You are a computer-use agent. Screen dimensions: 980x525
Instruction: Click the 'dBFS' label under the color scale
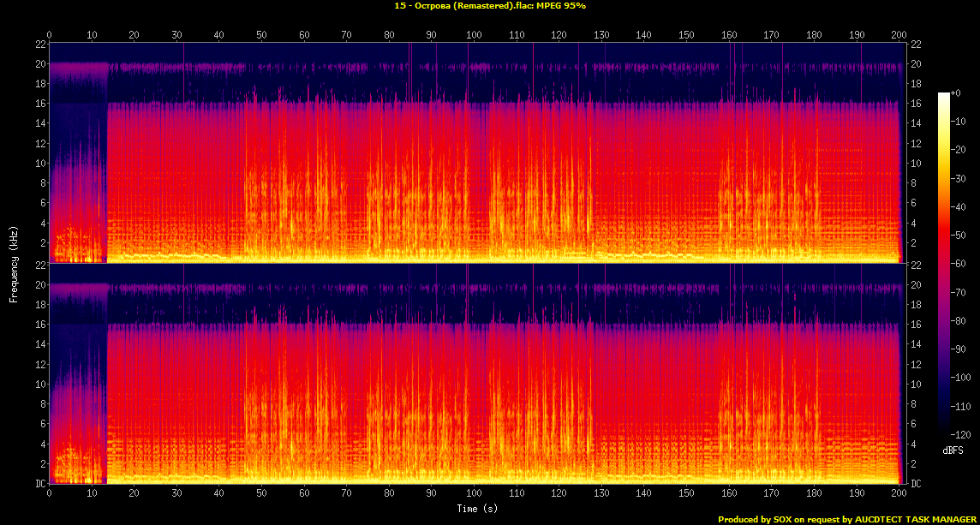952,450
